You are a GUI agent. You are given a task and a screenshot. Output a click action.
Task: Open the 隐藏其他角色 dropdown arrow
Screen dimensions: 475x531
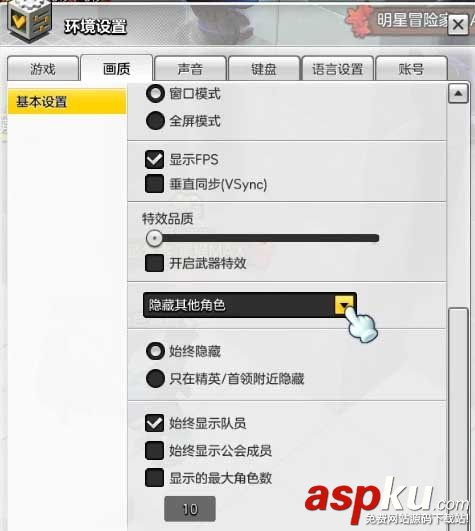tap(344, 305)
